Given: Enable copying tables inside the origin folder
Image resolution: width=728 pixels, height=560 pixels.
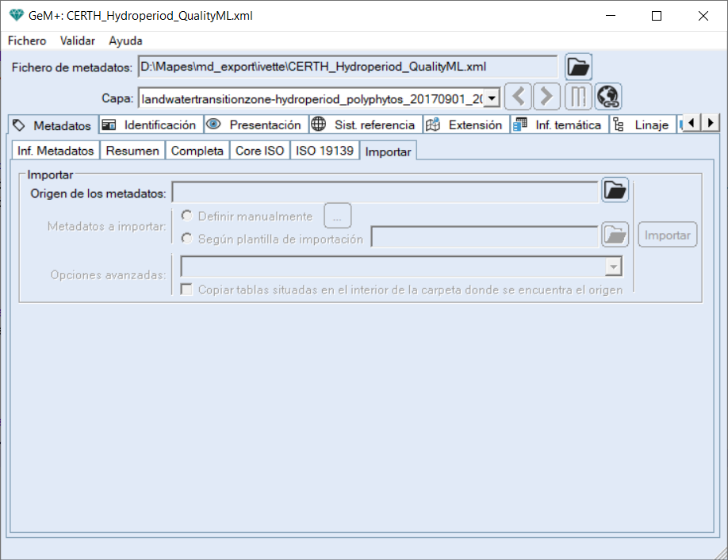Looking at the screenshot, I should coord(186,289).
